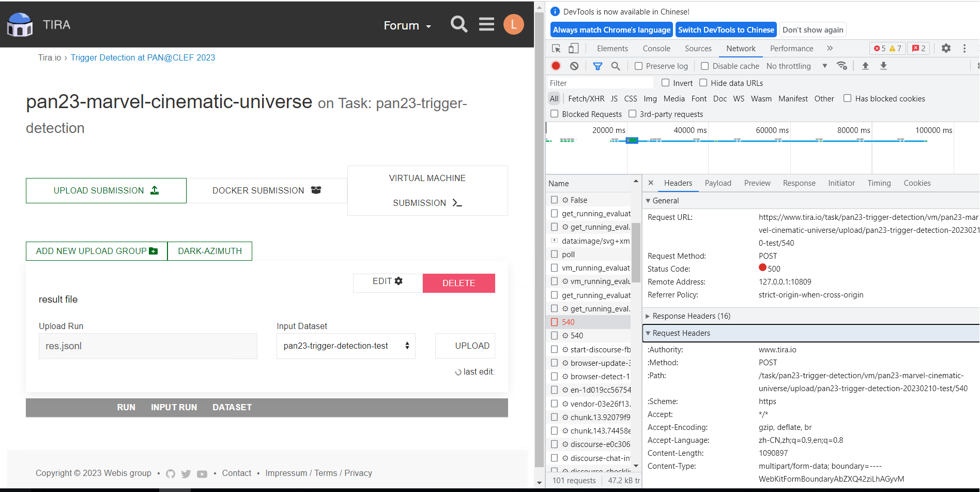Switch to the Sources tab
Screen dimensions: 980x492
pyautogui.click(x=698, y=48)
